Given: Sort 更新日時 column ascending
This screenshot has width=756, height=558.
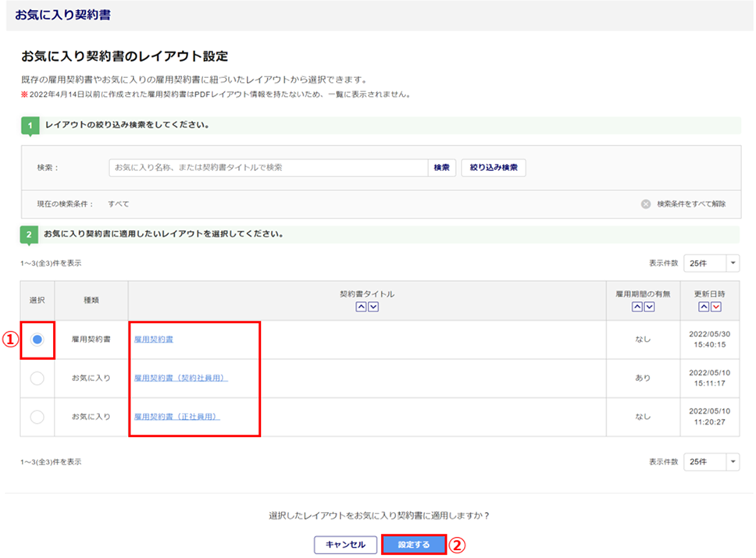Looking at the screenshot, I should 704,307.
